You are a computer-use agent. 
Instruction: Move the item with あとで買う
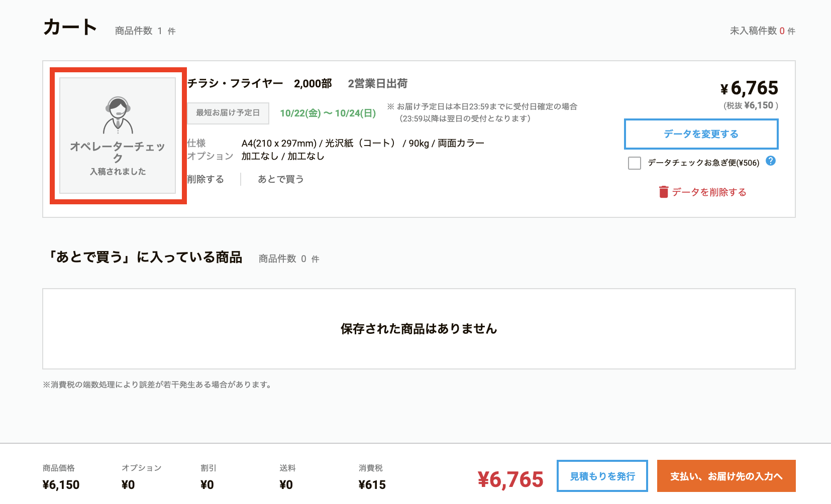[x=280, y=179]
